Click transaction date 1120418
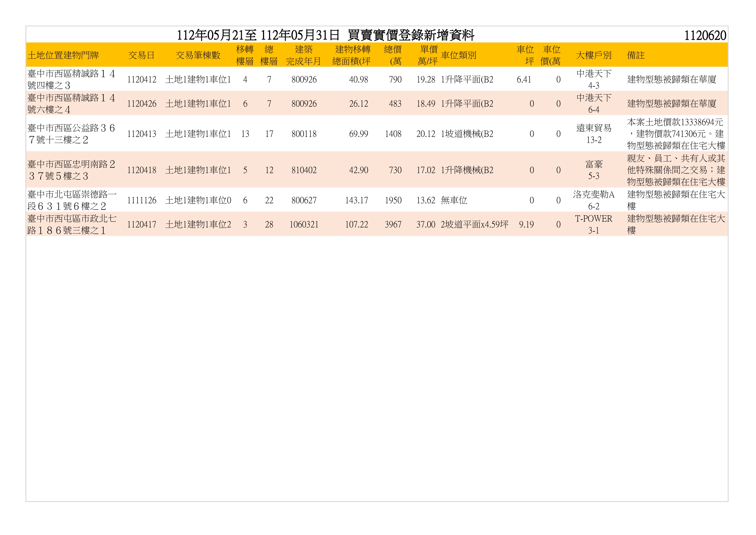Image resolution: width=756 pixels, height=535 pixels. click(142, 170)
